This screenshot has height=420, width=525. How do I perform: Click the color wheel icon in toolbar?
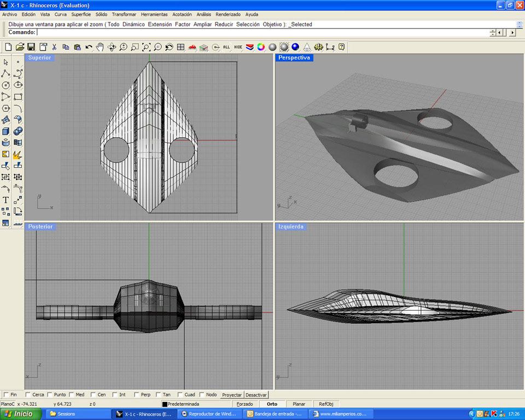pos(261,47)
